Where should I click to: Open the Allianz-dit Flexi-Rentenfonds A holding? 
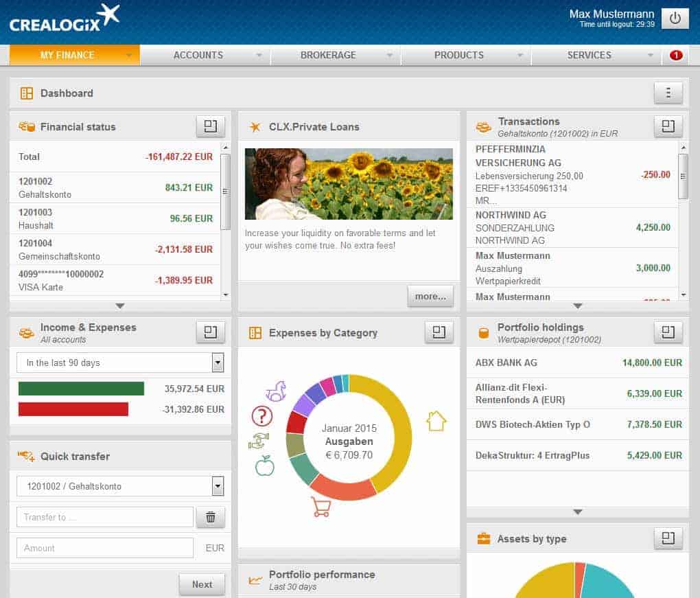(x=578, y=393)
